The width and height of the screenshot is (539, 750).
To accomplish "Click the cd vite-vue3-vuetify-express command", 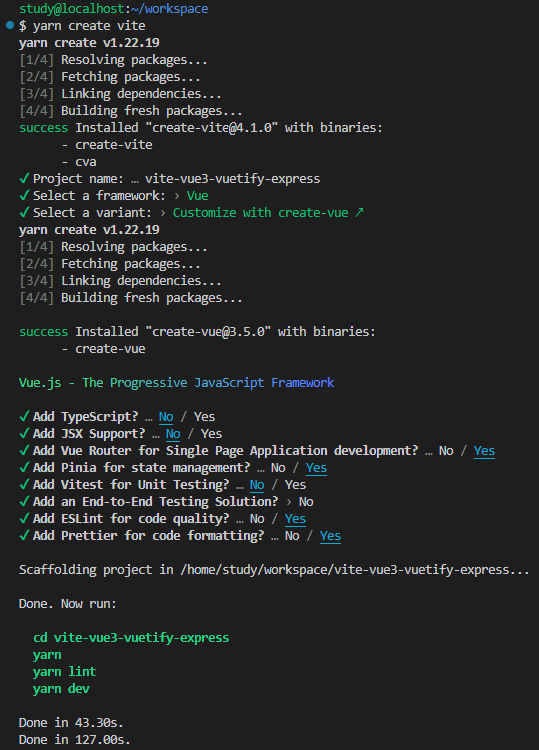I will tap(131, 638).
